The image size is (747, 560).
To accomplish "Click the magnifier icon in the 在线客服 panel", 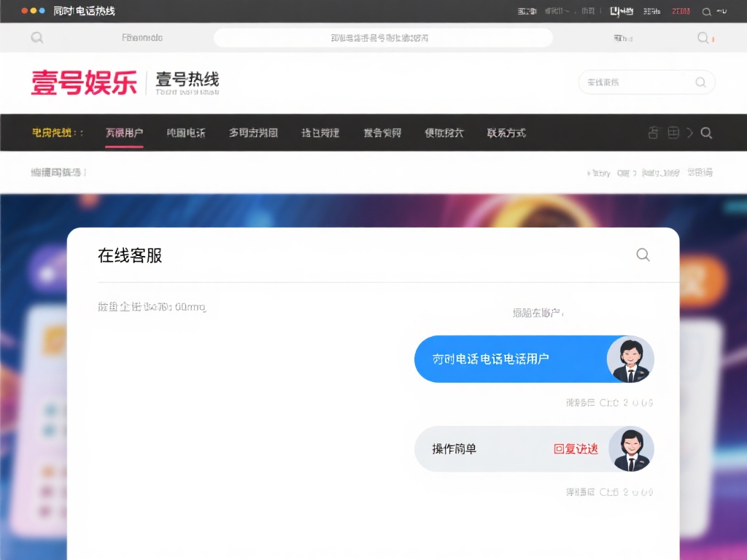I will pos(643,254).
